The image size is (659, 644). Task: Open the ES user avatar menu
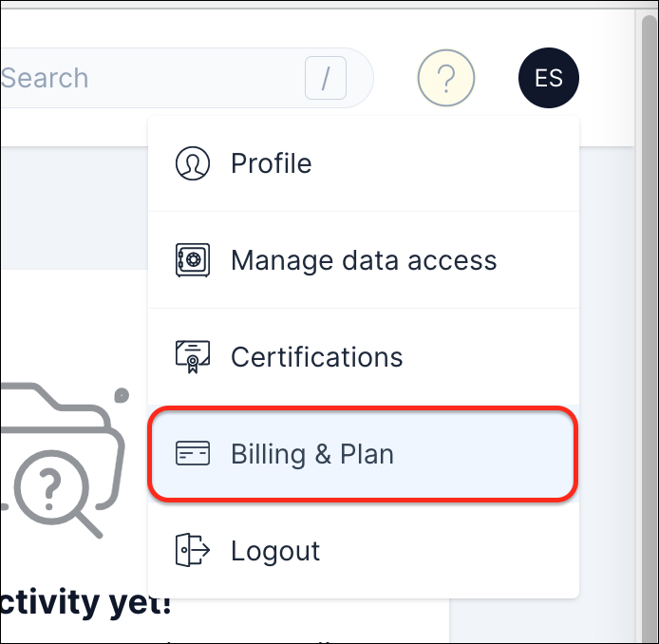[548, 78]
